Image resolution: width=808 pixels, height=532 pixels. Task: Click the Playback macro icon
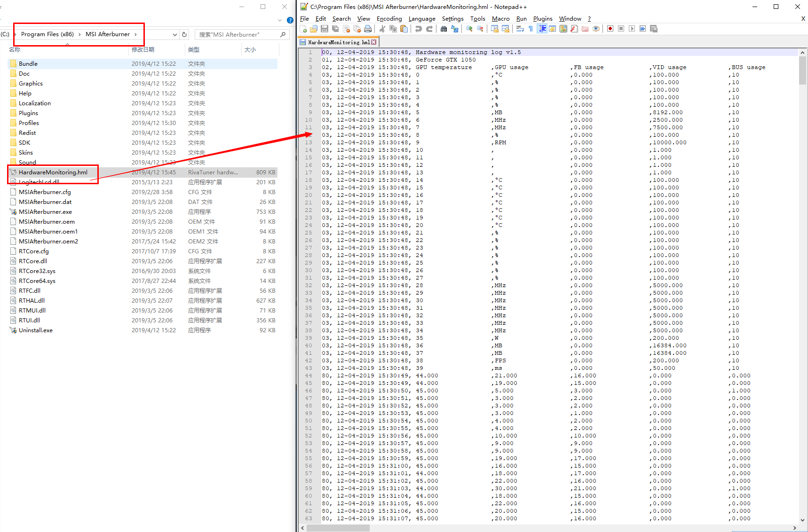(632, 29)
